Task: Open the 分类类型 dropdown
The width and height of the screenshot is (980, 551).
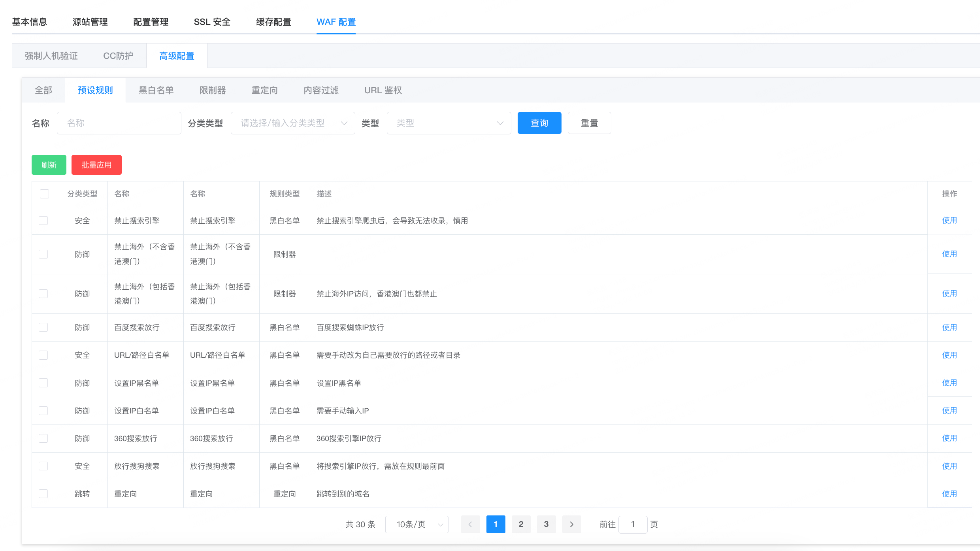Action: click(x=292, y=123)
